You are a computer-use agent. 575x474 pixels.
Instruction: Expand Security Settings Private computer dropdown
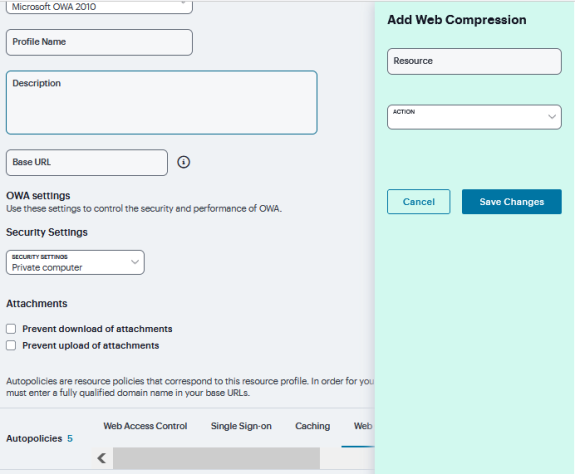click(x=75, y=262)
